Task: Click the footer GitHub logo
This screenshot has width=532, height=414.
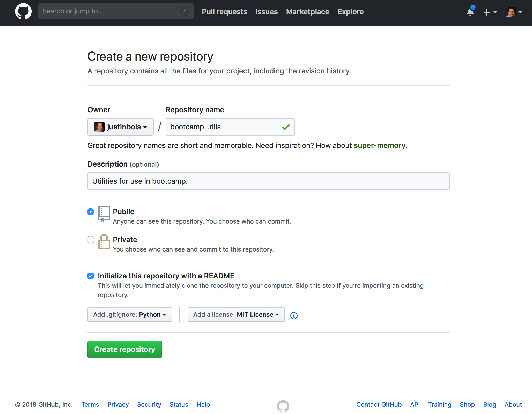Action: [x=283, y=406]
